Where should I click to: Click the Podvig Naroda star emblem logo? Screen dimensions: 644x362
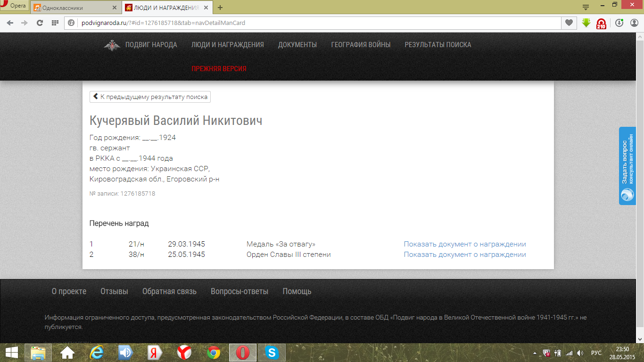point(112,45)
